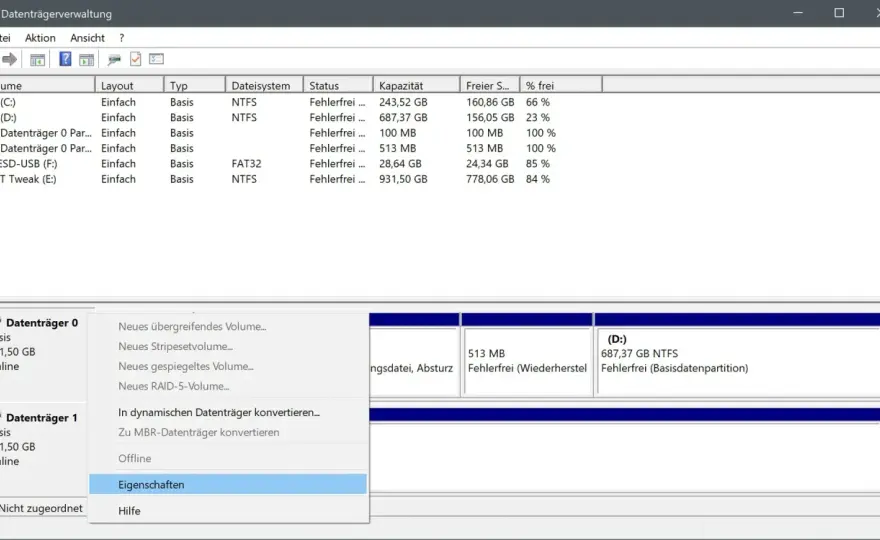Click the show/hide action pane icon

pos(86,59)
